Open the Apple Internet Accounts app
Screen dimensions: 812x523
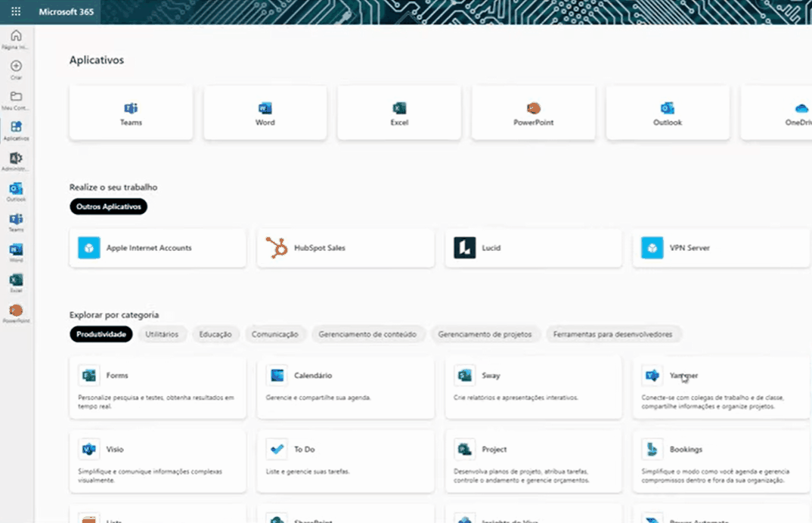(158, 248)
